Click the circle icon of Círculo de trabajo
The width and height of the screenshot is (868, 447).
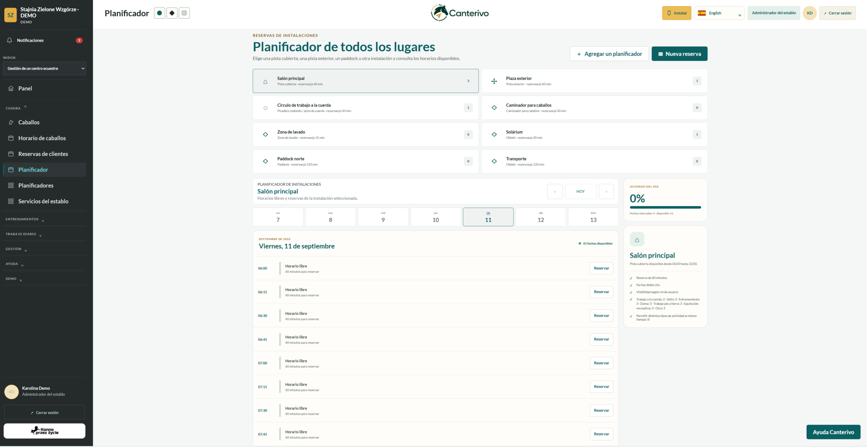click(x=265, y=108)
